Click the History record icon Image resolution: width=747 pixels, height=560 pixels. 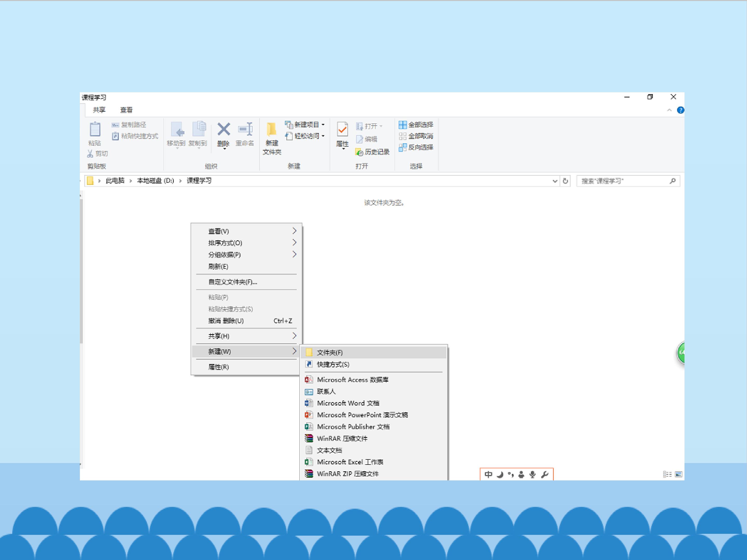[x=359, y=152]
